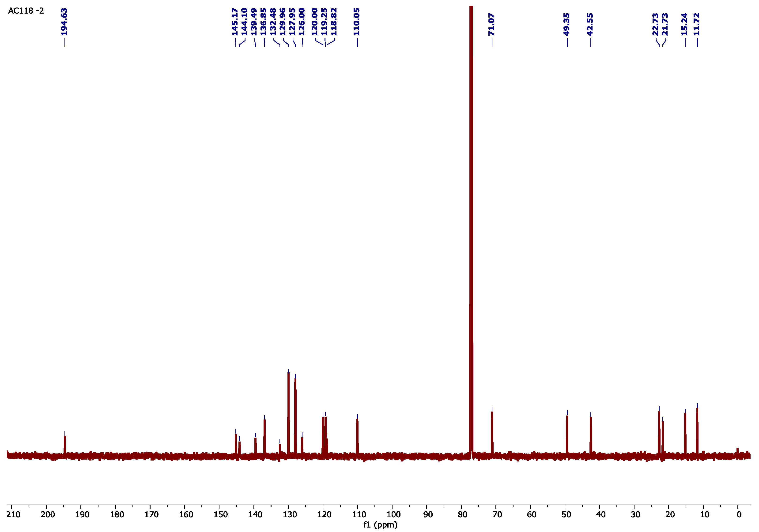Select the 145.17 peak label
Viewport: 759px width, 532px height.
(235, 22)
